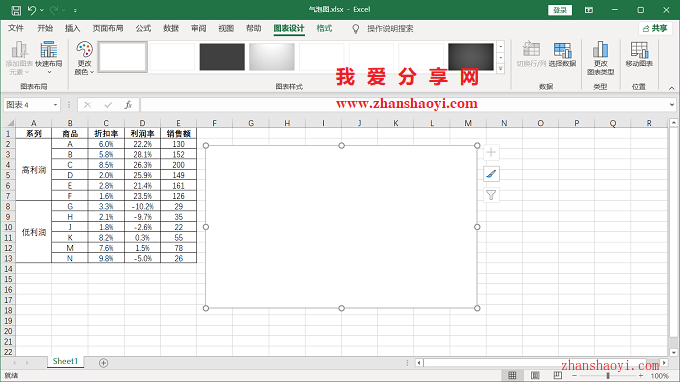Click the chart styles paintbrush button
This screenshot has height=382, width=680.
coord(491,174)
